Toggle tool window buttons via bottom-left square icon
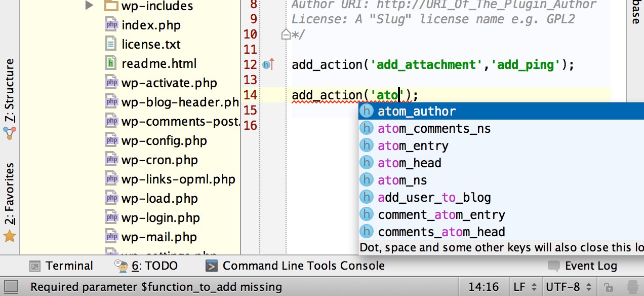This screenshot has height=296, width=644. coord(11,287)
